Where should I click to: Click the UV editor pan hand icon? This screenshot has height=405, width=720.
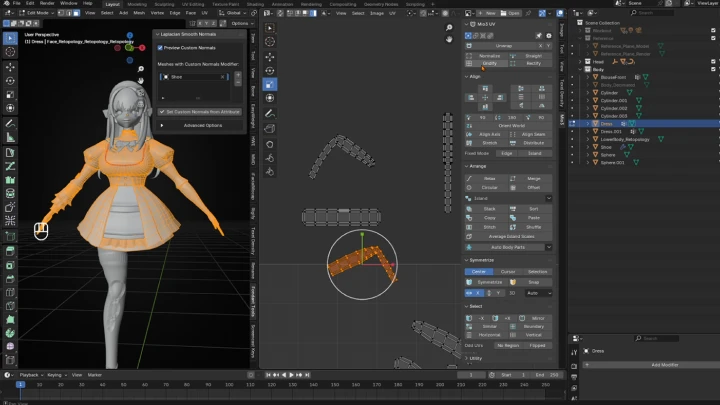(x=449, y=39)
